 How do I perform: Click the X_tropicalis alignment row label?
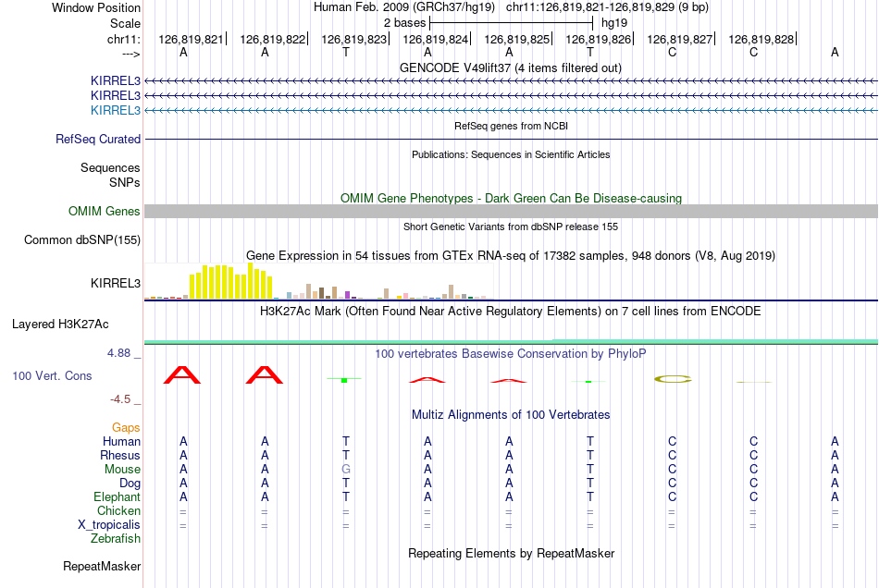point(109,525)
